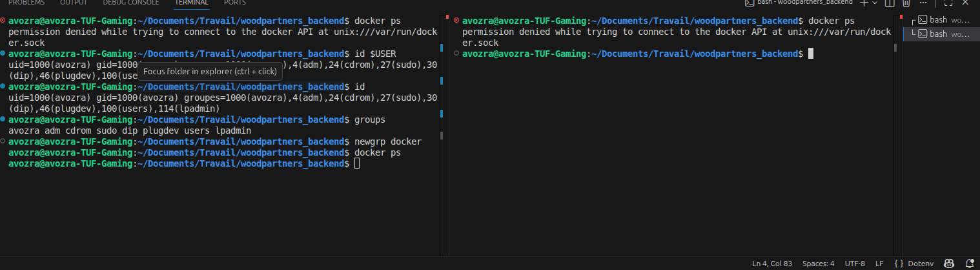Kill terminal using the trash icon

pos(906,3)
